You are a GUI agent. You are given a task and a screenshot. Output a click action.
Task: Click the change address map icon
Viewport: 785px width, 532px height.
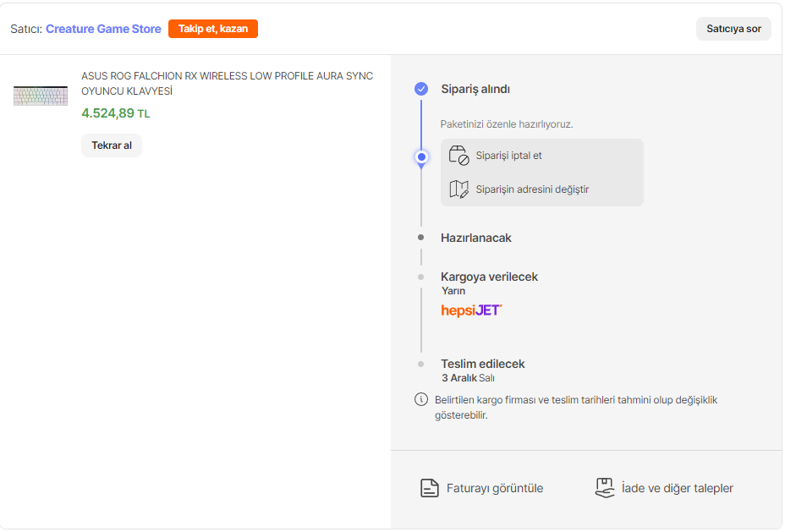458,189
